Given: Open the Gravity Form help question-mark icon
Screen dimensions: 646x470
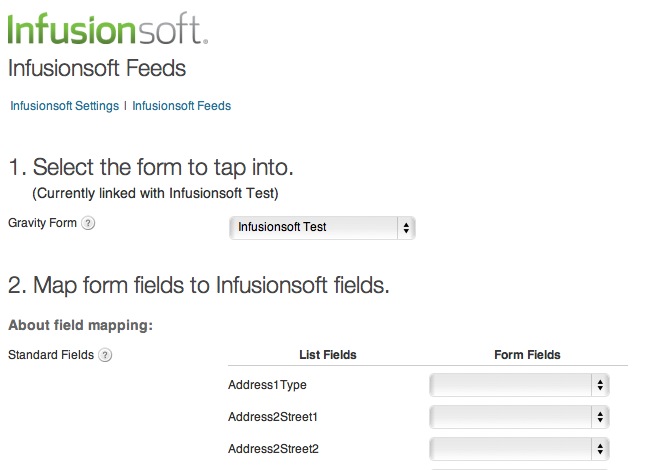Looking at the screenshot, I should click(88, 223).
